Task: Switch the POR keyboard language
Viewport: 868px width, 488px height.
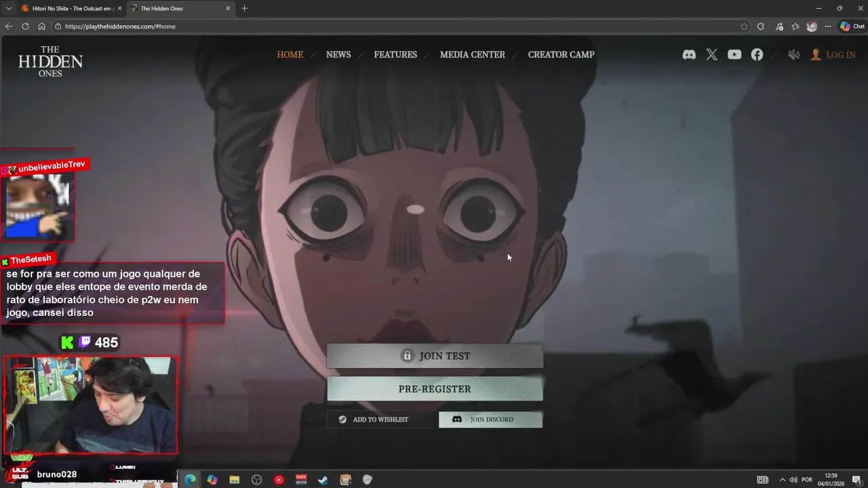Action: point(807,480)
